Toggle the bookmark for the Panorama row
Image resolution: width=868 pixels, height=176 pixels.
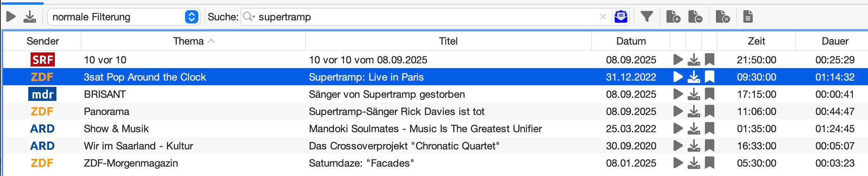(710, 111)
